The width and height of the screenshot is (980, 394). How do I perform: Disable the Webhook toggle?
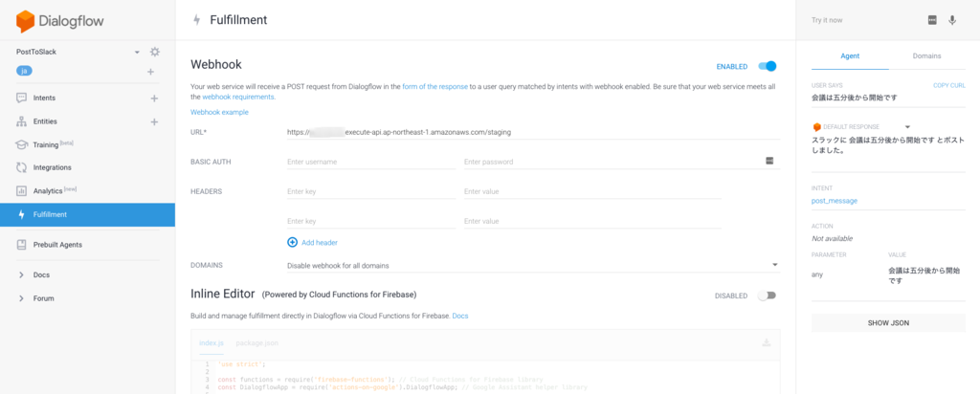(767, 66)
